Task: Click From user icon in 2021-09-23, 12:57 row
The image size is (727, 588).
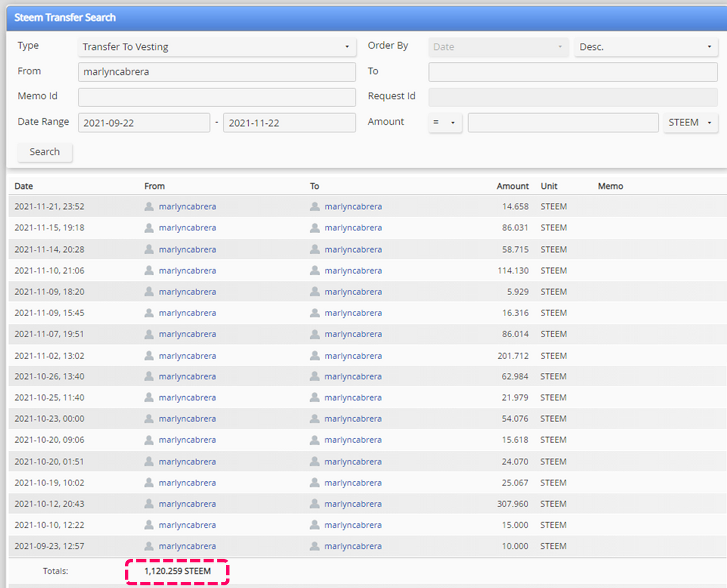Action: click(149, 546)
